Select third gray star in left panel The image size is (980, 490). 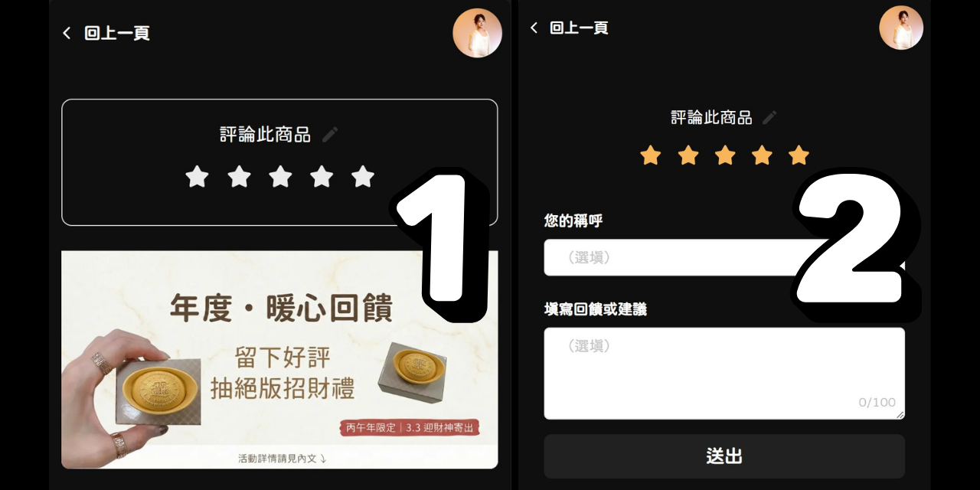point(280,177)
